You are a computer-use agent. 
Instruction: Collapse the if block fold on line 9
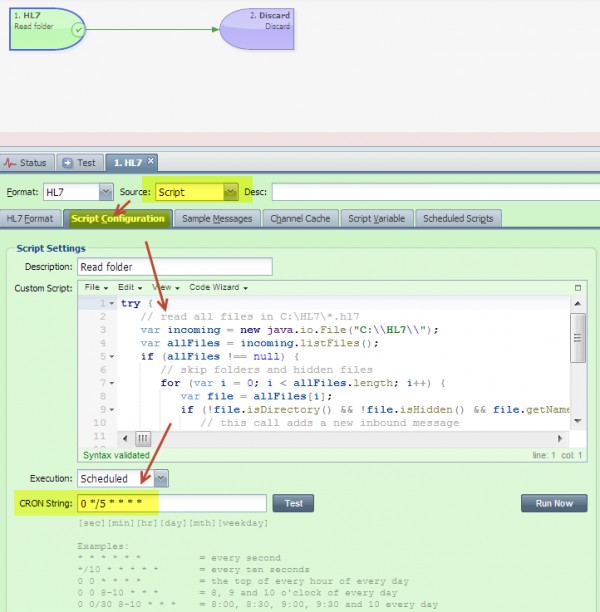pyautogui.click(x=112, y=409)
